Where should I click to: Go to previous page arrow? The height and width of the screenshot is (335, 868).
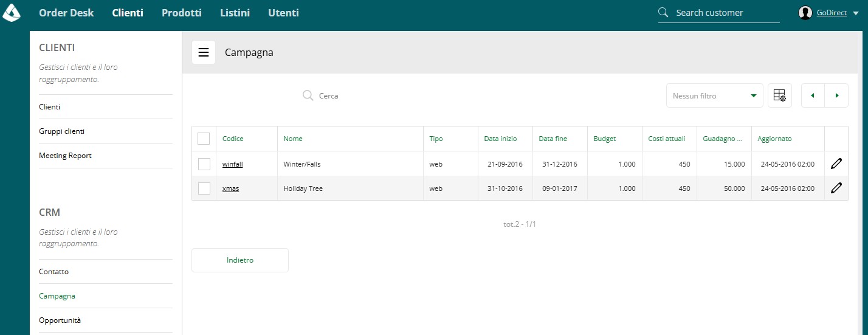[x=813, y=95]
